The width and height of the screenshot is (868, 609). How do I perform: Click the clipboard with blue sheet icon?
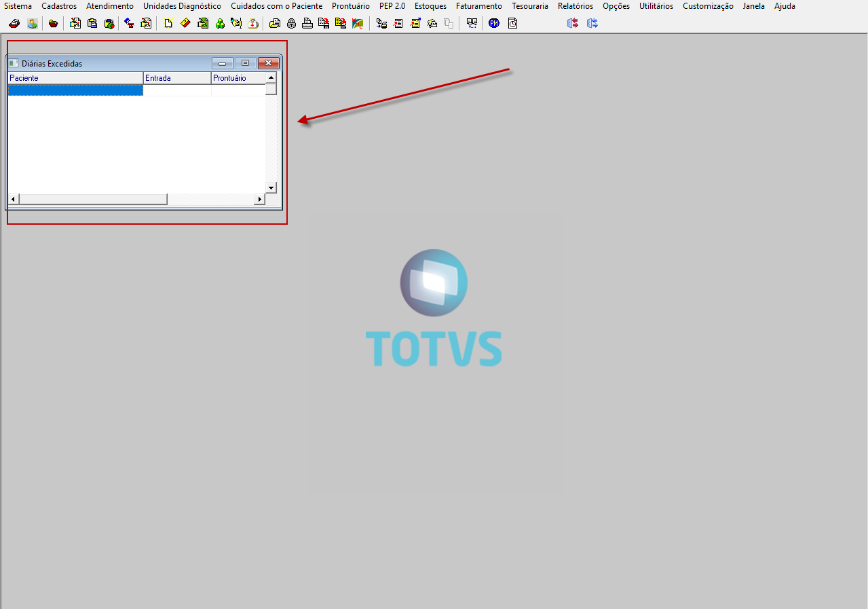tap(92, 23)
